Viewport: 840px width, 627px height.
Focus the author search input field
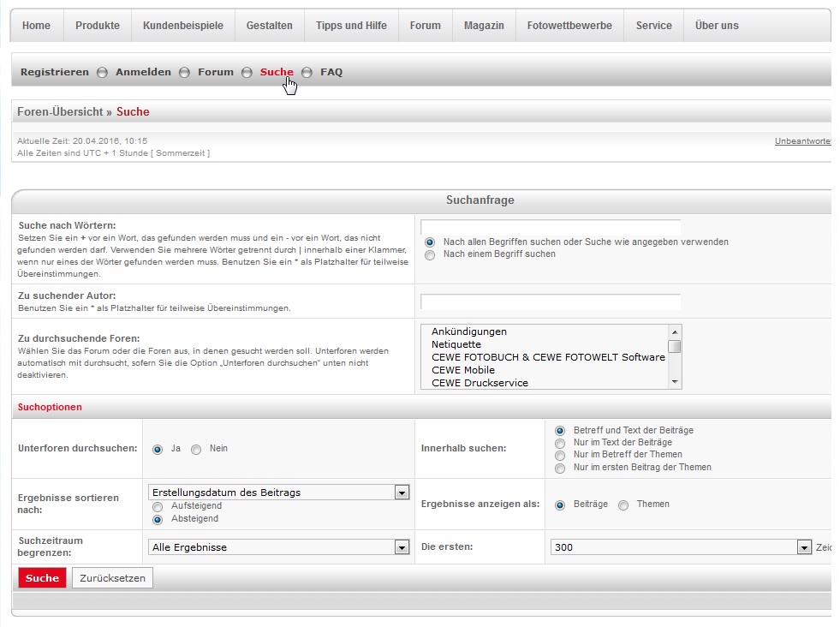click(x=551, y=302)
